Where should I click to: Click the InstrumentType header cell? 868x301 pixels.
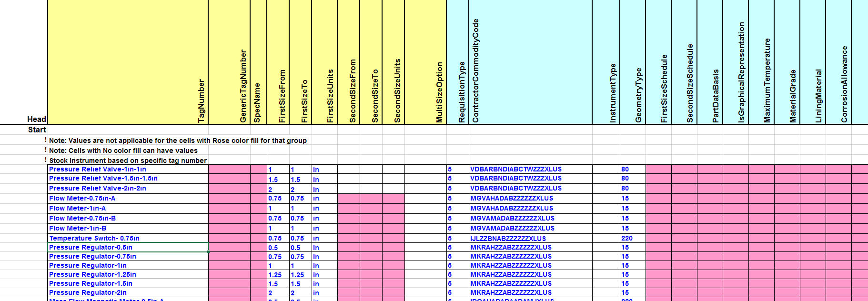[606, 62]
